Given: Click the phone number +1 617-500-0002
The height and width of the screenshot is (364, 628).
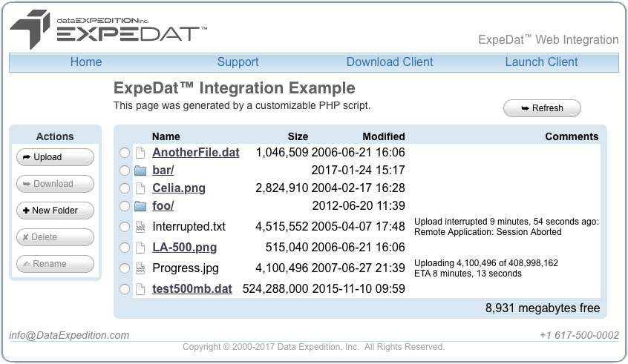Looking at the screenshot, I should [579, 335].
